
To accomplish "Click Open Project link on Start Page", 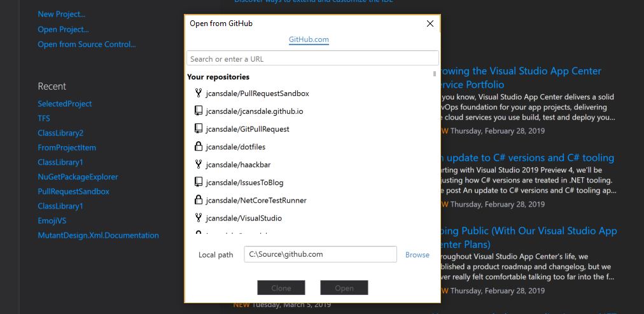I will [63, 29].
